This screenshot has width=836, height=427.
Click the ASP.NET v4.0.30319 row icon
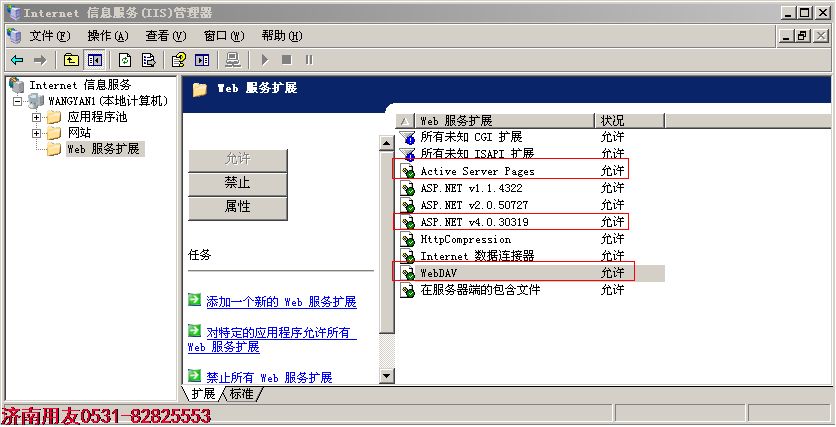coord(408,222)
